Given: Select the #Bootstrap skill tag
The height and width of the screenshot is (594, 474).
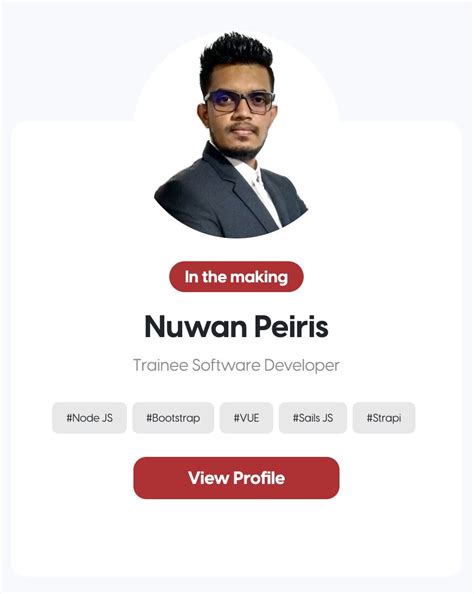Looking at the screenshot, I should [173, 418].
